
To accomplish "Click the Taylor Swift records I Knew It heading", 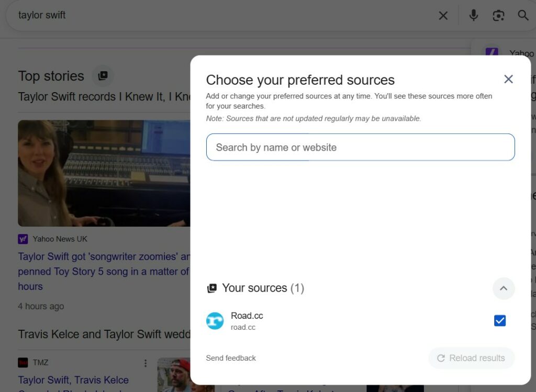I will click(104, 97).
